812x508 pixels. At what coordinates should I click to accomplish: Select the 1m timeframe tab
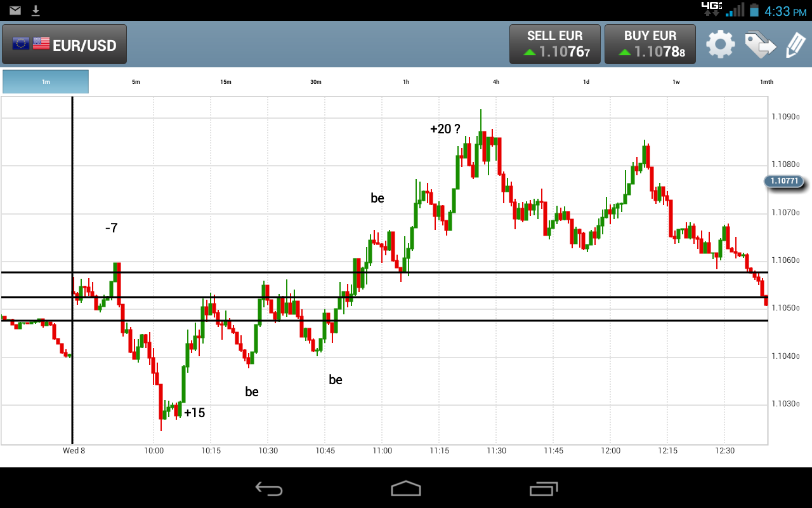(46, 82)
